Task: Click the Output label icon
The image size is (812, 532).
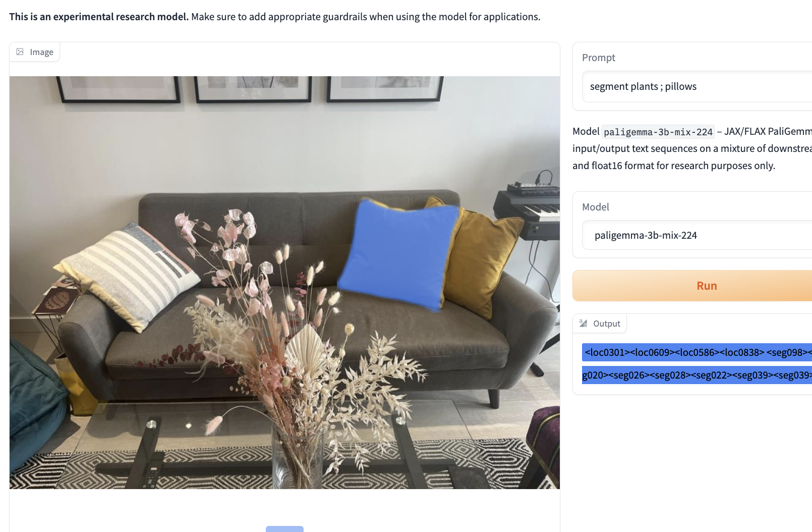Action: pyautogui.click(x=584, y=324)
